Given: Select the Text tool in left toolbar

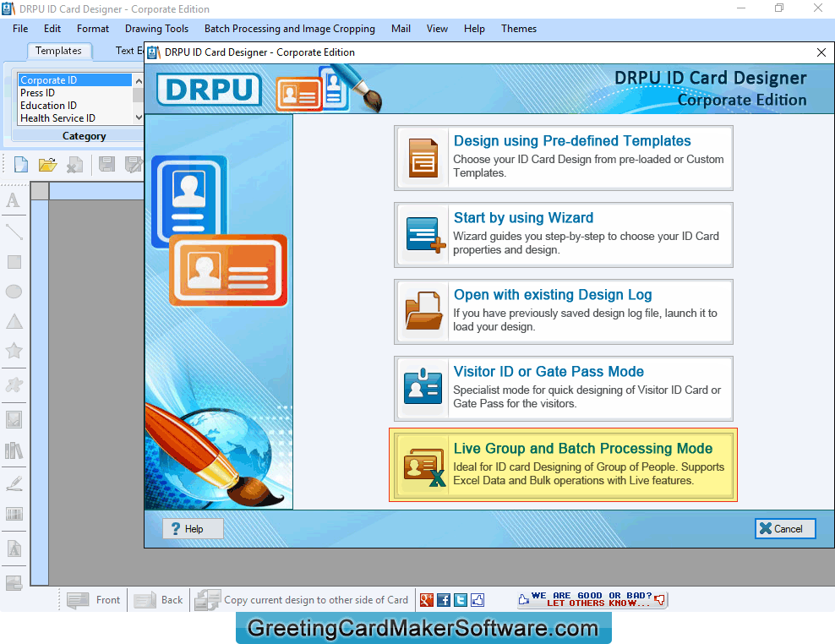Looking at the screenshot, I should click(x=14, y=200).
